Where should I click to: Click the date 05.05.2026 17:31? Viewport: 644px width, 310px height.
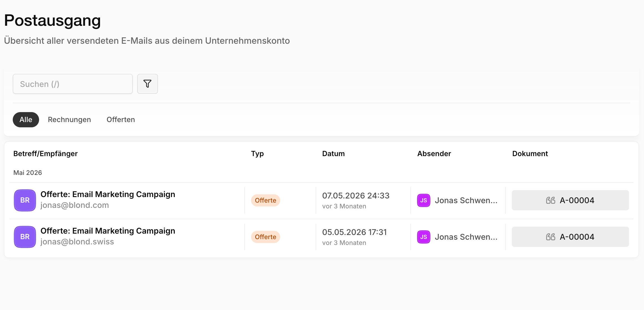pos(354,232)
